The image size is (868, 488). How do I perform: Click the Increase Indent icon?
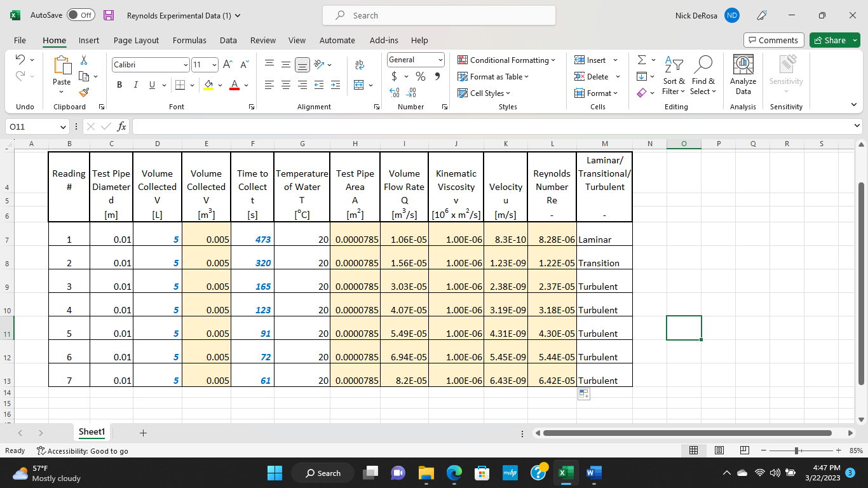click(x=335, y=85)
